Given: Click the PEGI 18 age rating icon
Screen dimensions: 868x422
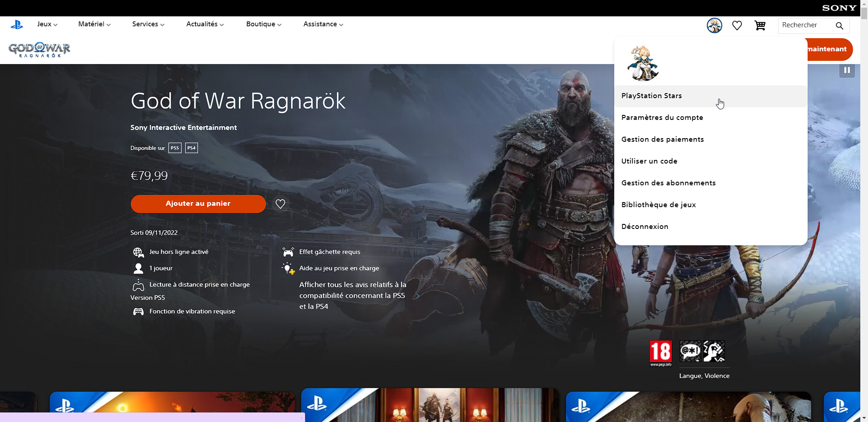Looking at the screenshot, I should pos(661,352).
